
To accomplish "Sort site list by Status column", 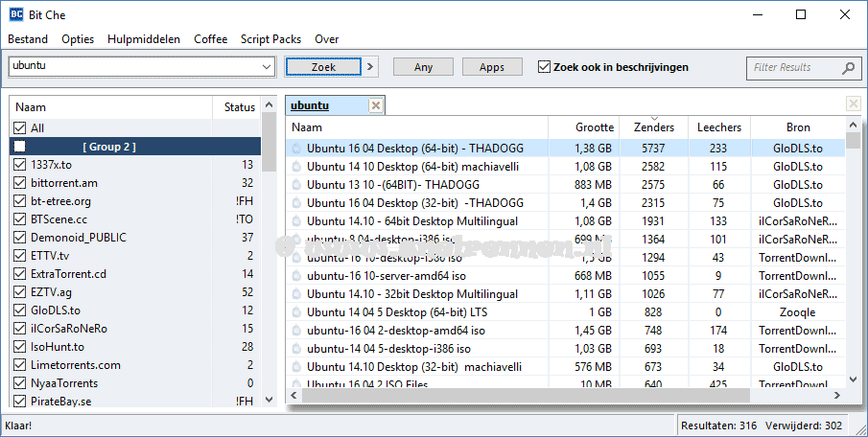I will point(237,107).
